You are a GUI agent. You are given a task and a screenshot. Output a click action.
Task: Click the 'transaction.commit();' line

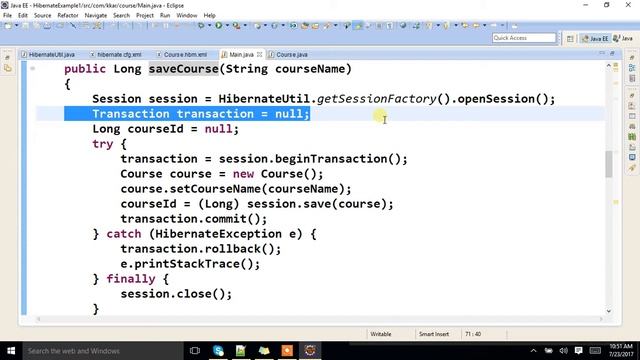(x=193, y=219)
